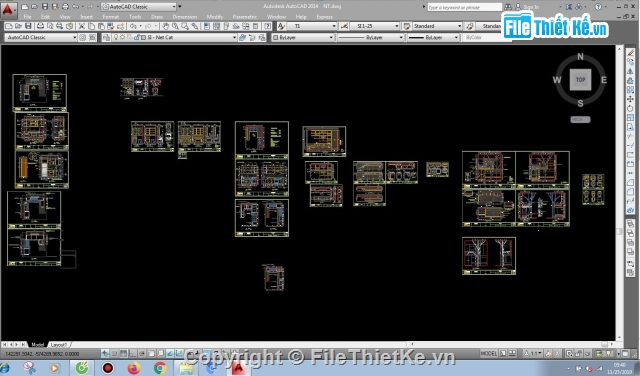Screen dimensions: 640x376
Task: Toggle the MODEL space status button
Action: point(489,354)
